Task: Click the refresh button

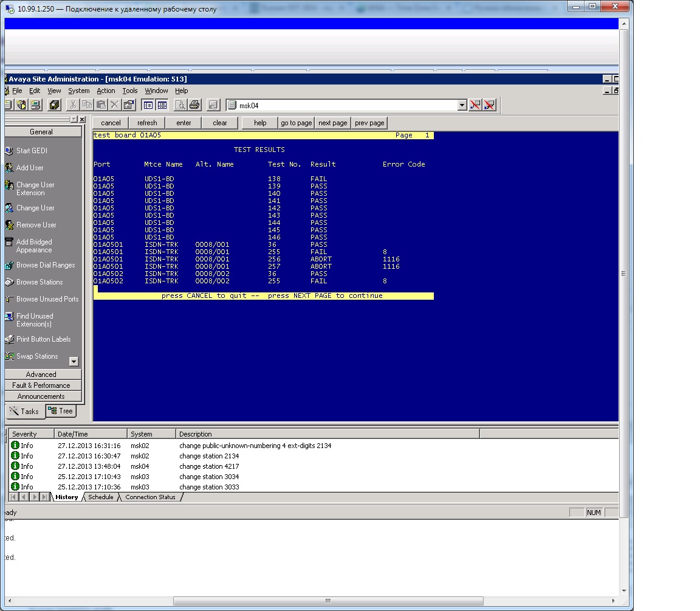Action: 147,123
